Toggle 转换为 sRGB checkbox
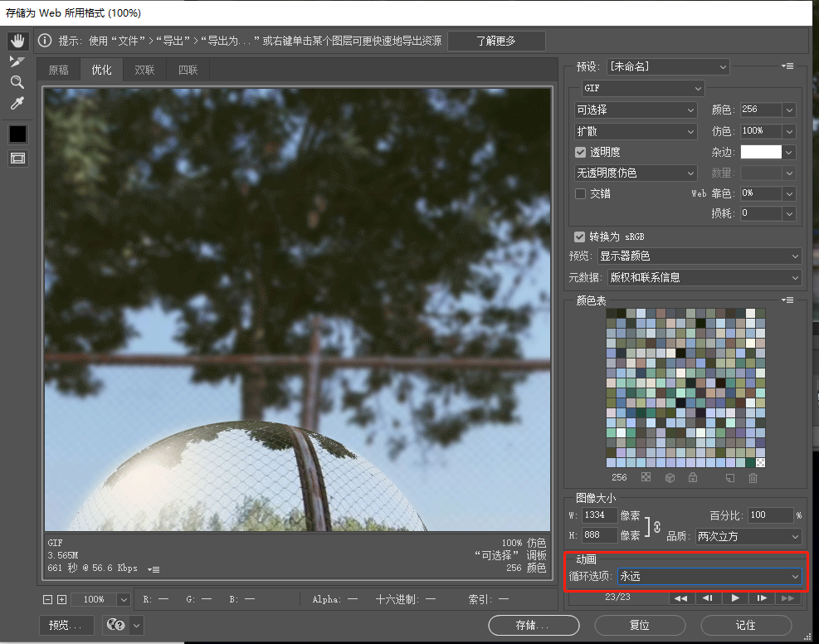This screenshot has width=819, height=644. [579, 237]
